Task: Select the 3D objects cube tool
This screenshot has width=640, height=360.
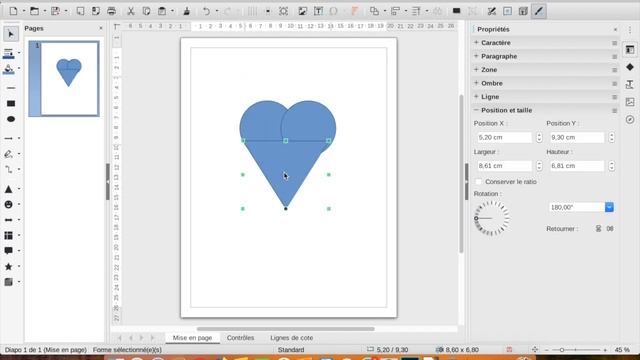Action: (8, 282)
